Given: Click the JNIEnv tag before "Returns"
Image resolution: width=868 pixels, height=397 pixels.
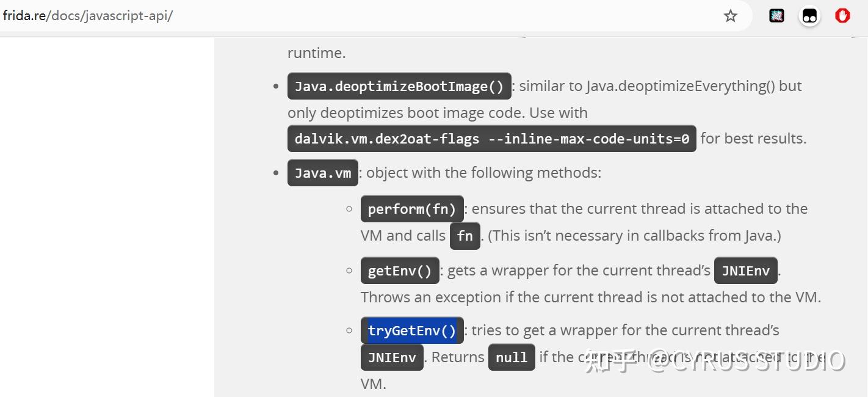Looking at the screenshot, I should [x=391, y=357].
